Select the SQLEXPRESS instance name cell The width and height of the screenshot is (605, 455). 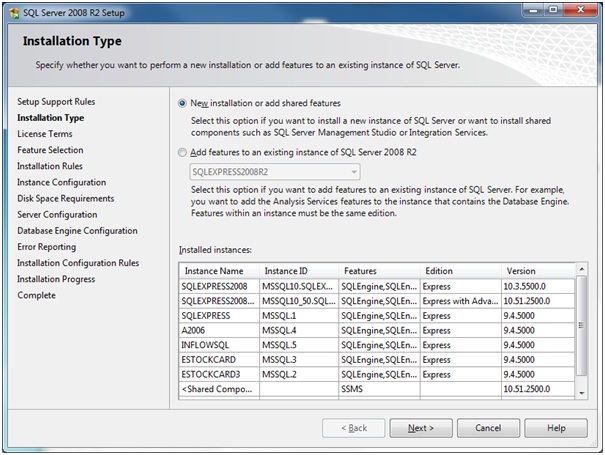(x=219, y=316)
